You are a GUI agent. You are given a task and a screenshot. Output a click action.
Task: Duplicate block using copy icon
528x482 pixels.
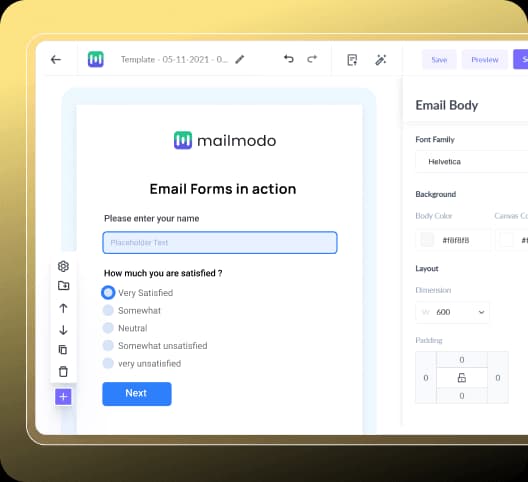tap(63, 350)
